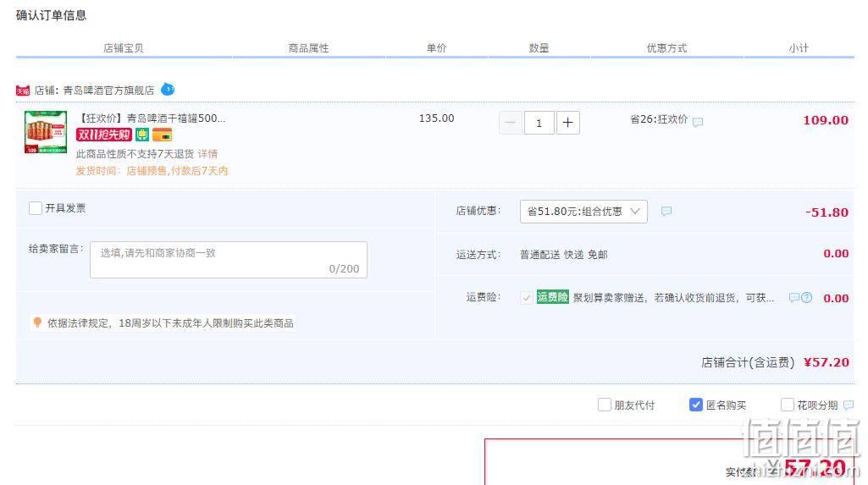Screen dimensions: 868x485
Task: Click the 确认订单信息 page heading
Action: pyautogui.click(x=52, y=15)
